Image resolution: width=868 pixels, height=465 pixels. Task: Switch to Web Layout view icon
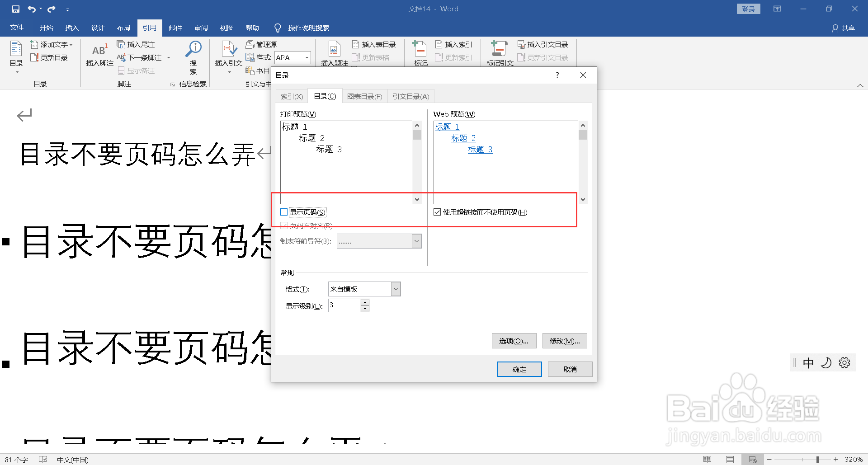pyautogui.click(x=753, y=460)
